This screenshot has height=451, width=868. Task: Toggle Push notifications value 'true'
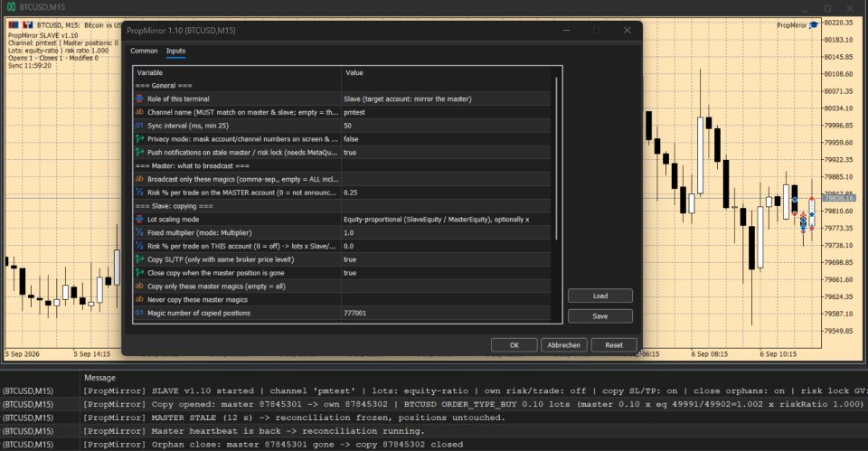pyautogui.click(x=446, y=152)
